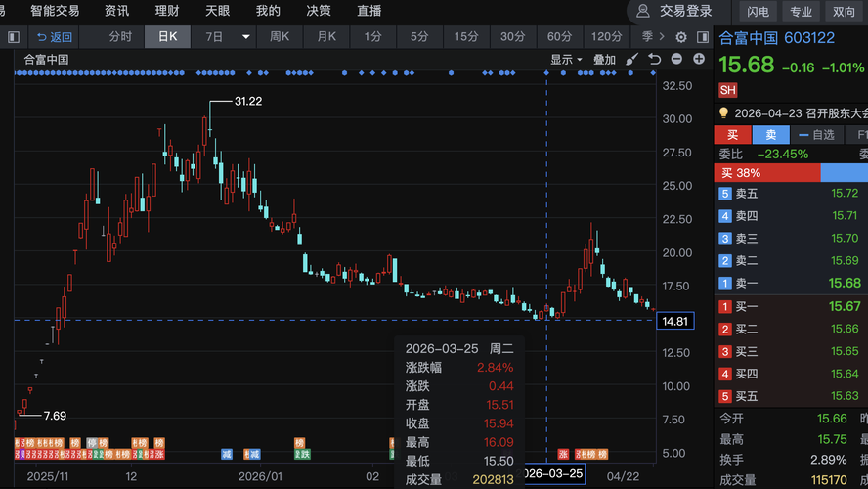Viewport: 868px width, 489px height.
Task: Select the 日K daily candlestick tab
Action: pos(167,37)
